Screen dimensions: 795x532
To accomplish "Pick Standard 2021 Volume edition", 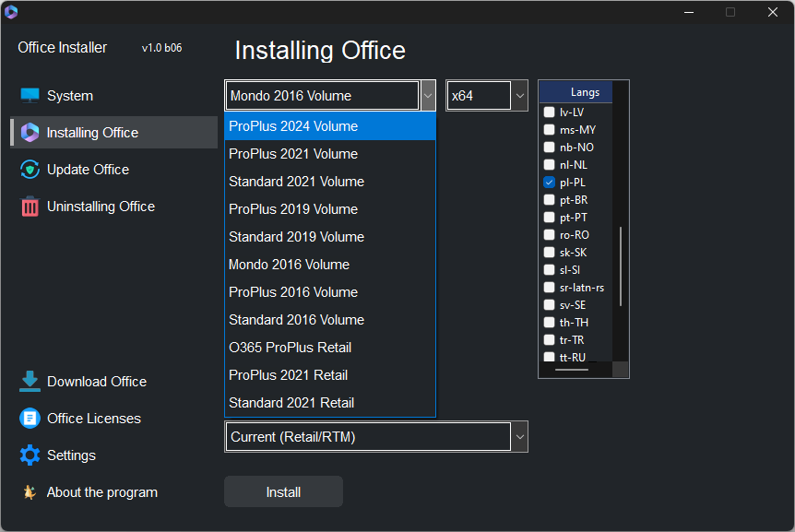I will (330, 182).
